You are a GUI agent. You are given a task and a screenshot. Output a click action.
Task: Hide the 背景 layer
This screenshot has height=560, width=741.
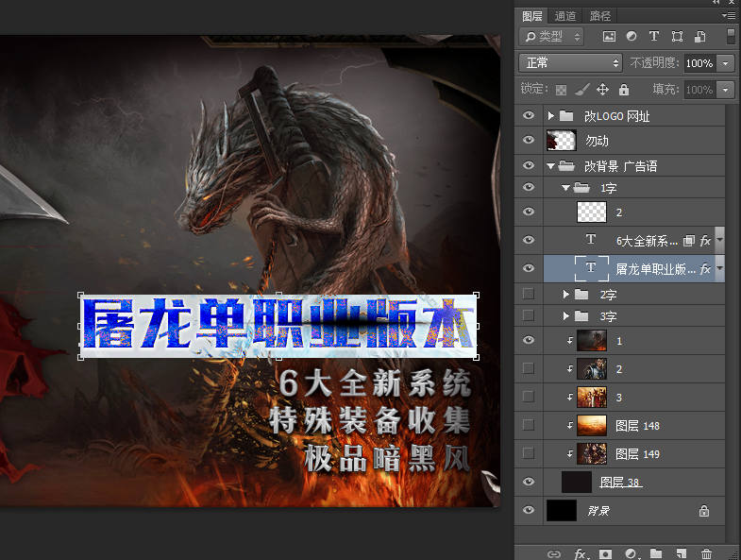[529, 510]
